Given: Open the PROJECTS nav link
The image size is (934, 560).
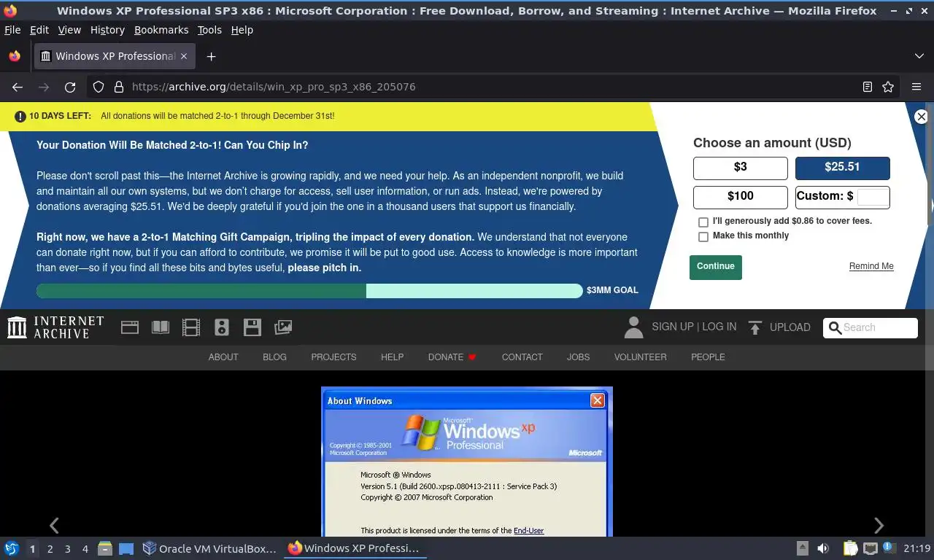Looking at the screenshot, I should tap(333, 357).
